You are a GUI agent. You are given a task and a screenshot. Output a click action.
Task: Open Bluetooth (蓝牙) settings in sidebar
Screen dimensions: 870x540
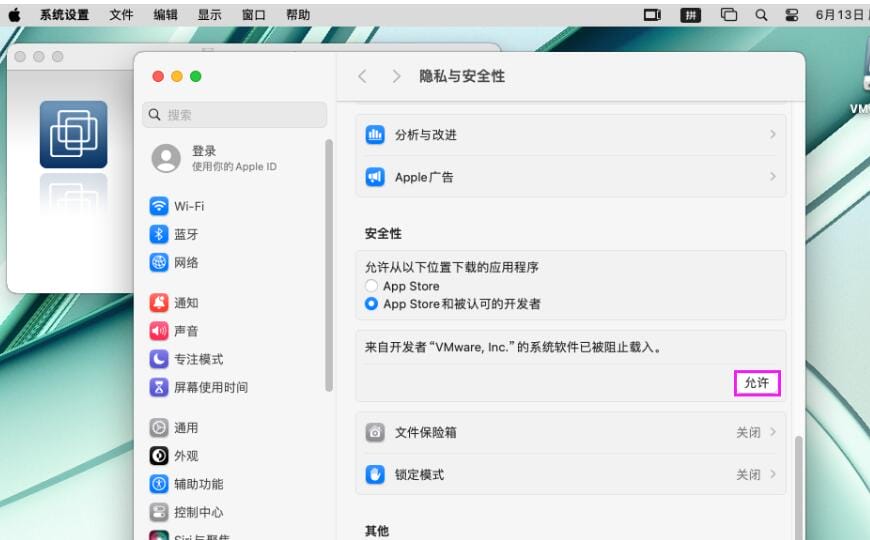tap(186, 234)
